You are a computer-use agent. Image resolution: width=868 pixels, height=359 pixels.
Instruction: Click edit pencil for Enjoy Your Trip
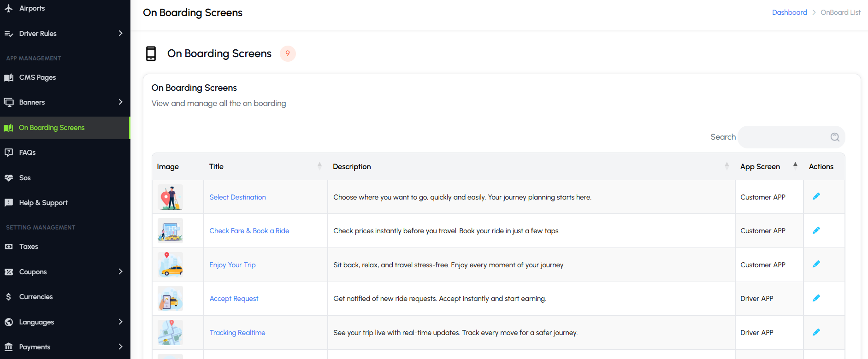click(x=816, y=264)
